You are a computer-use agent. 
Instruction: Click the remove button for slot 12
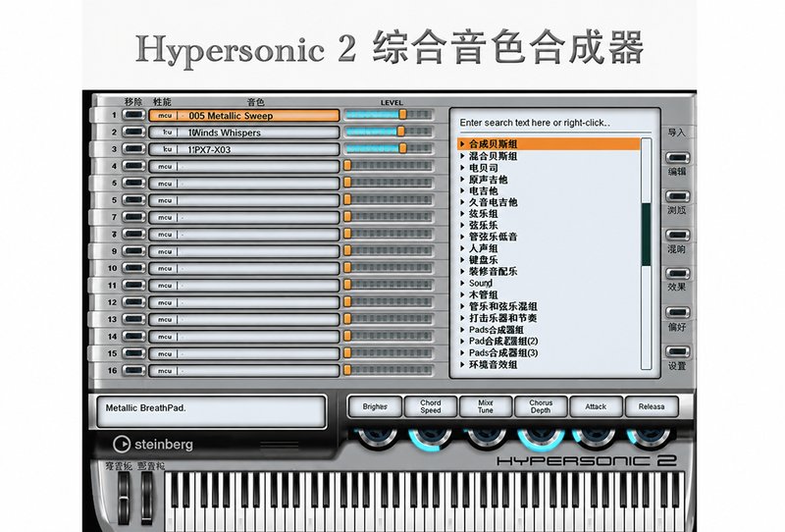click(x=133, y=302)
